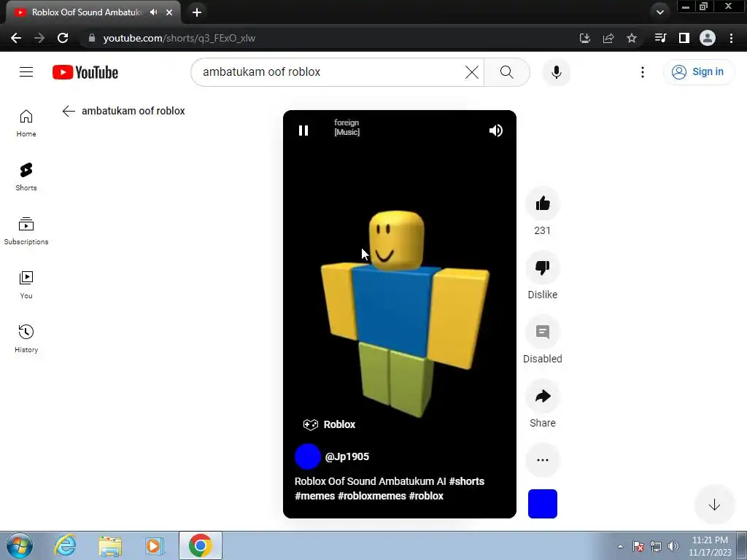Open the blue channel avatar of Jp1905
This screenshot has width=747, height=560.
pyautogui.click(x=308, y=456)
